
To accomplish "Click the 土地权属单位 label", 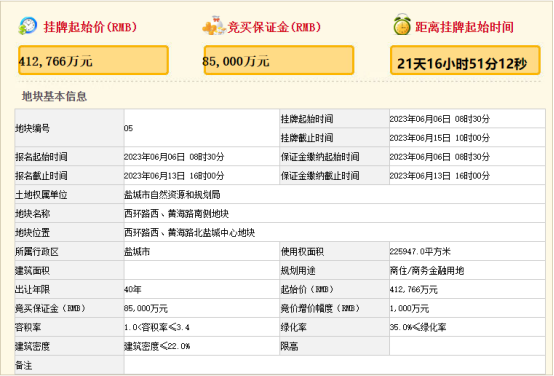I will coord(41,195).
